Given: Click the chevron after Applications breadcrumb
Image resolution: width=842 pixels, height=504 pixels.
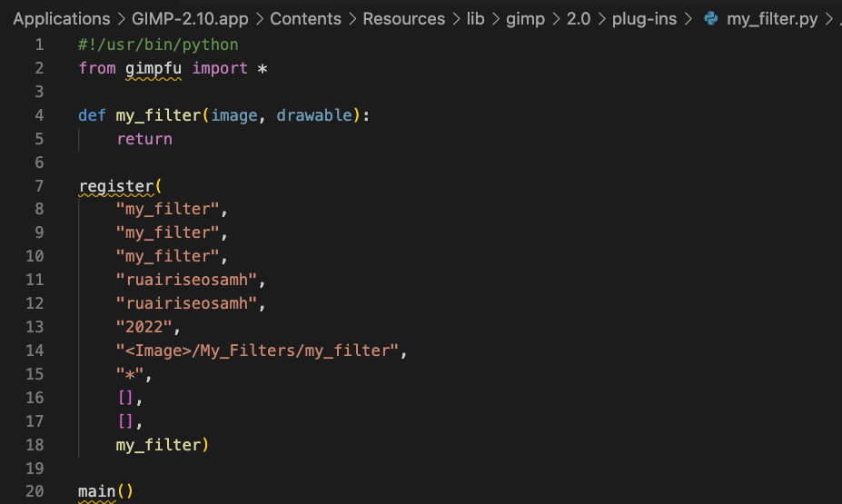Looking at the screenshot, I should pos(121,19).
